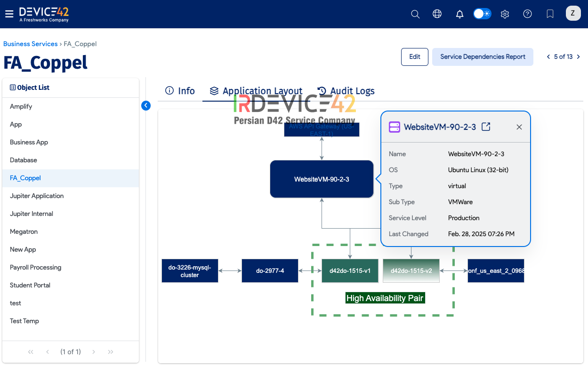Close the WebsiteVM-90-2-3 popup
This screenshot has height=366, width=588.
pyautogui.click(x=519, y=127)
